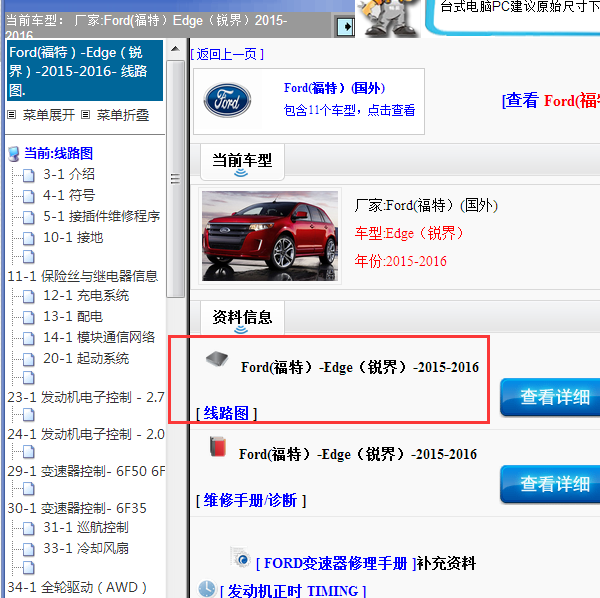Open tree item 23-1 发动机电子控制 - 2.7

86,397
